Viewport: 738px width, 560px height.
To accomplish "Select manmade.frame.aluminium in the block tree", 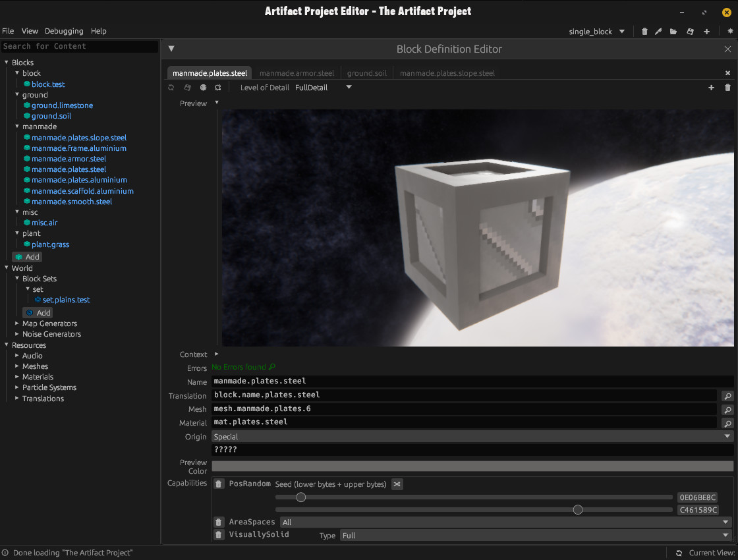I will click(x=78, y=148).
